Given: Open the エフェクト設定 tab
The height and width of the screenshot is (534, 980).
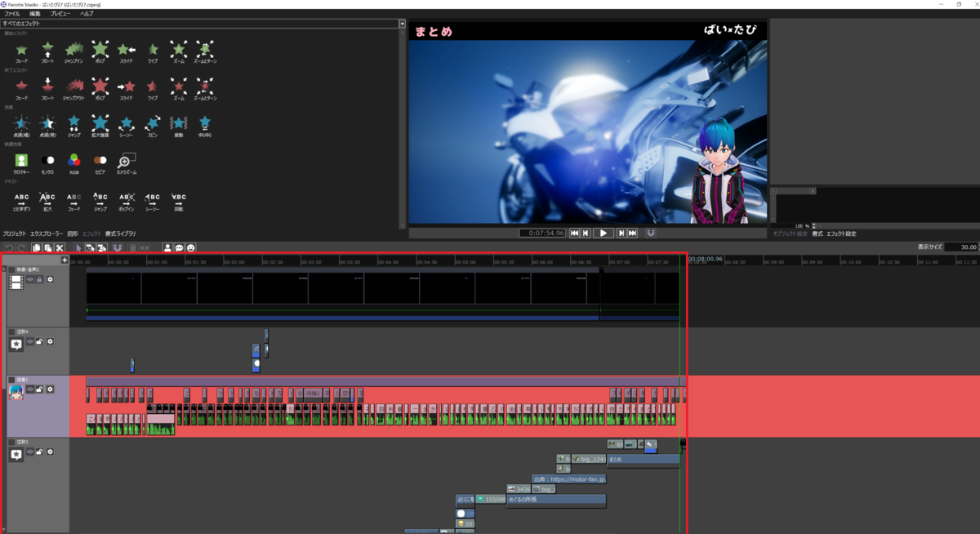Looking at the screenshot, I should 841,234.
